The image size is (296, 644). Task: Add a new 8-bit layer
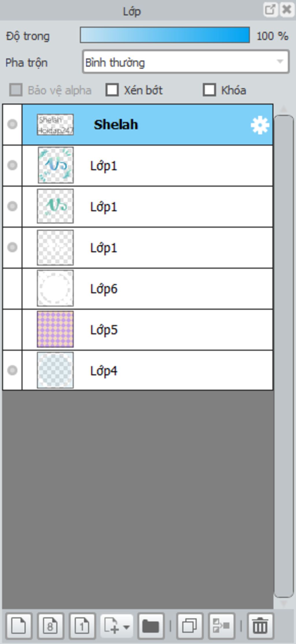[50, 626]
